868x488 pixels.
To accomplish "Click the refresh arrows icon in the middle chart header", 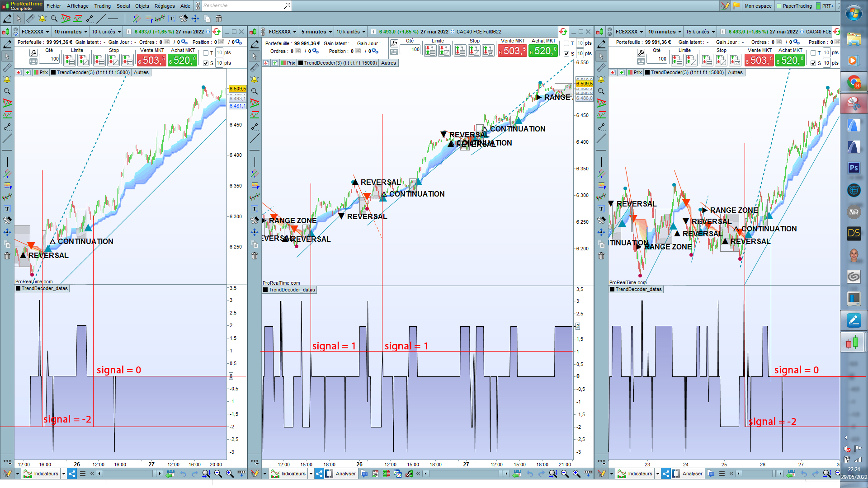I will [563, 32].
